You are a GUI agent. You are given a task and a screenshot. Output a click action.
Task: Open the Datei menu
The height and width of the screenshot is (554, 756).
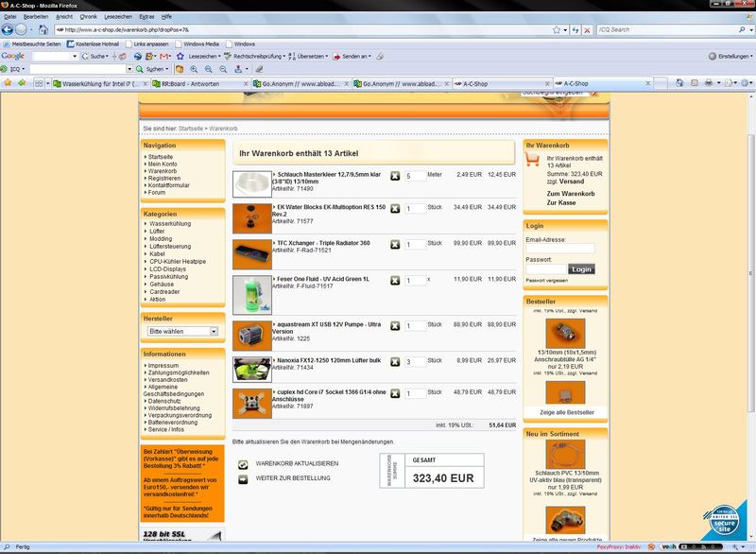[x=10, y=16]
